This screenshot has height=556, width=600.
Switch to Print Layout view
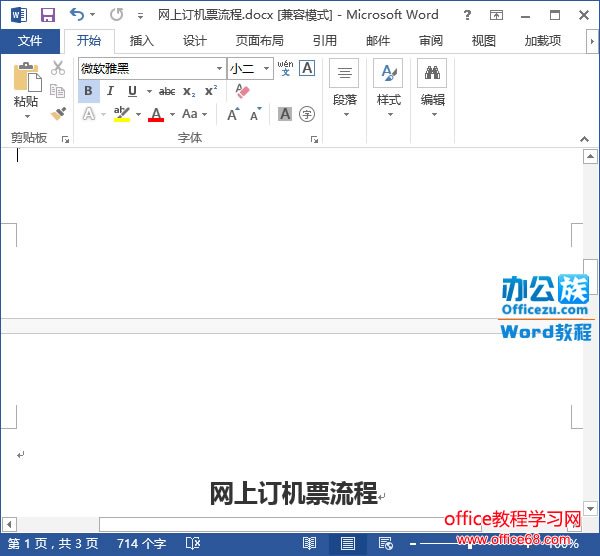[347, 543]
